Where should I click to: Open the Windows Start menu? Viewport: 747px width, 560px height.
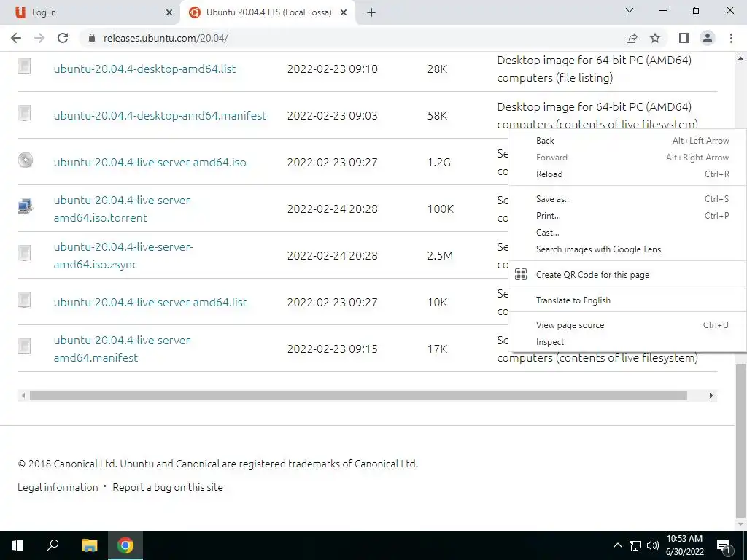[x=18, y=545]
